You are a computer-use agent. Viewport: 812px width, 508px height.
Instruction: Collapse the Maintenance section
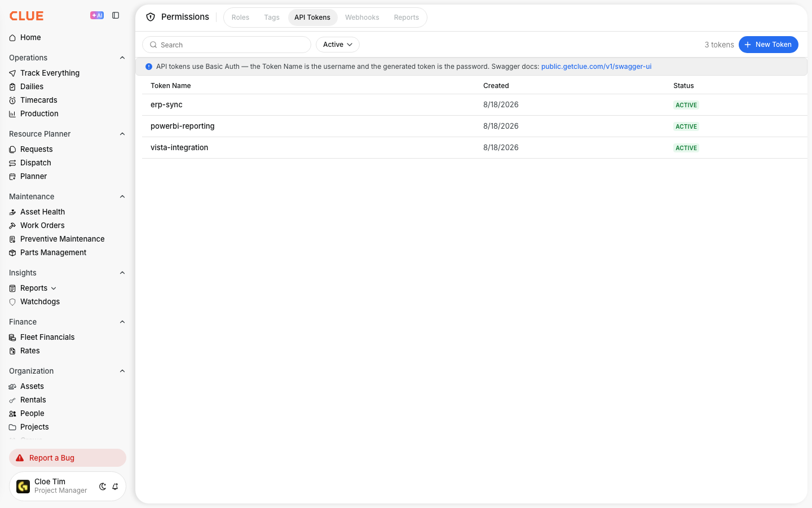point(122,196)
